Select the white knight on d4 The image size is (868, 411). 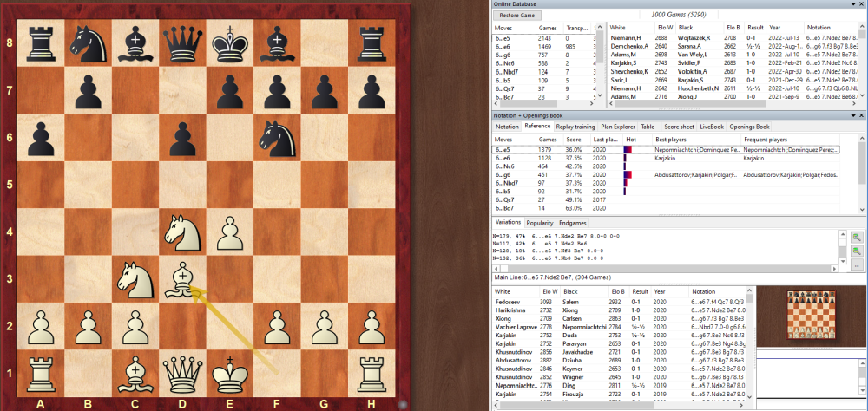[182, 233]
